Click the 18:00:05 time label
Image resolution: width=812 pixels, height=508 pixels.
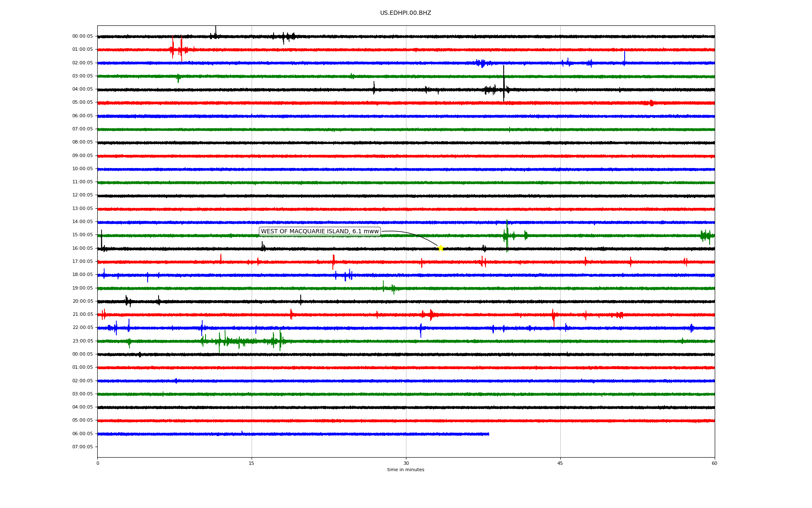coord(82,275)
